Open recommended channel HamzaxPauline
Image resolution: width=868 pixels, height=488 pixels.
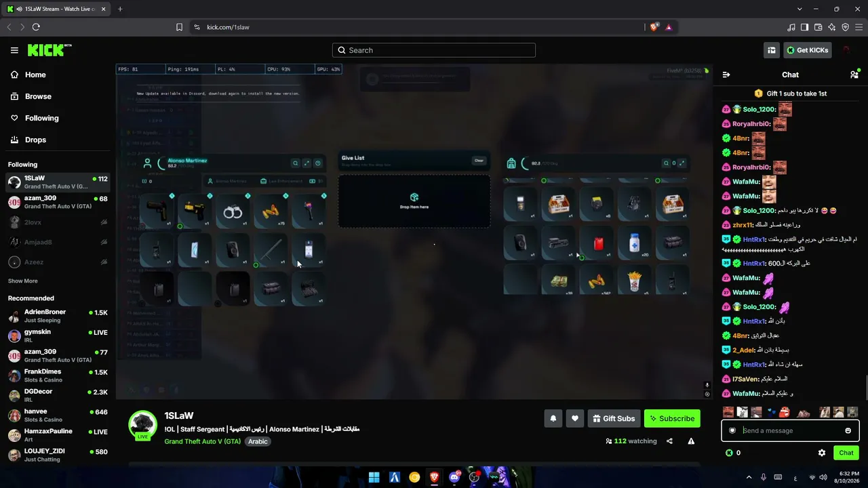point(58,435)
